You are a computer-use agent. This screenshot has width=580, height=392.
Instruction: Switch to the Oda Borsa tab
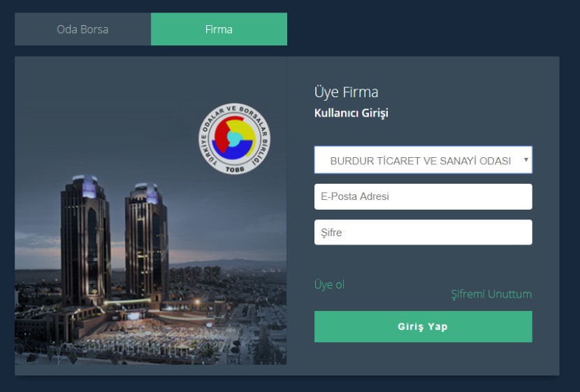click(82, 29)
